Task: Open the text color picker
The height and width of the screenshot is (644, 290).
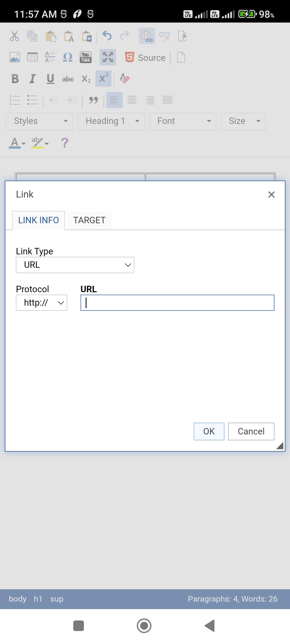Action: tap(17, 143)
